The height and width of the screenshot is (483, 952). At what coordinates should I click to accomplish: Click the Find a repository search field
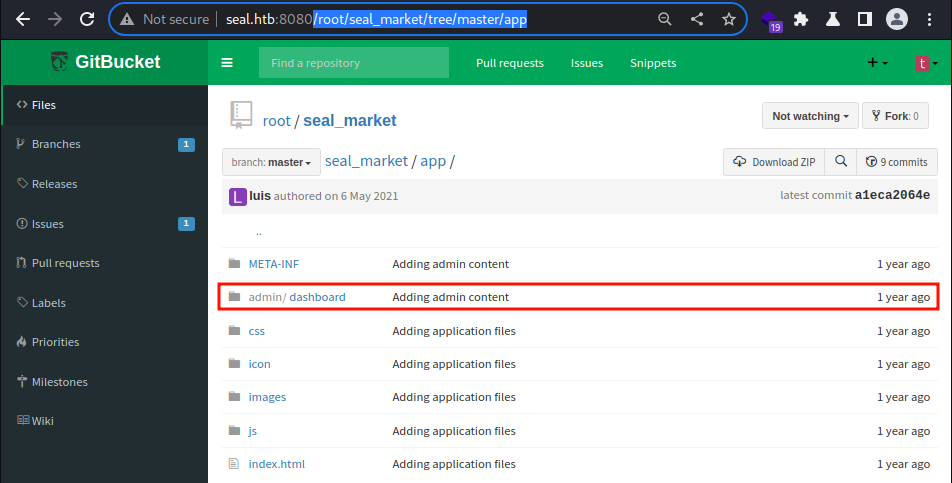[x=353, y=62]
